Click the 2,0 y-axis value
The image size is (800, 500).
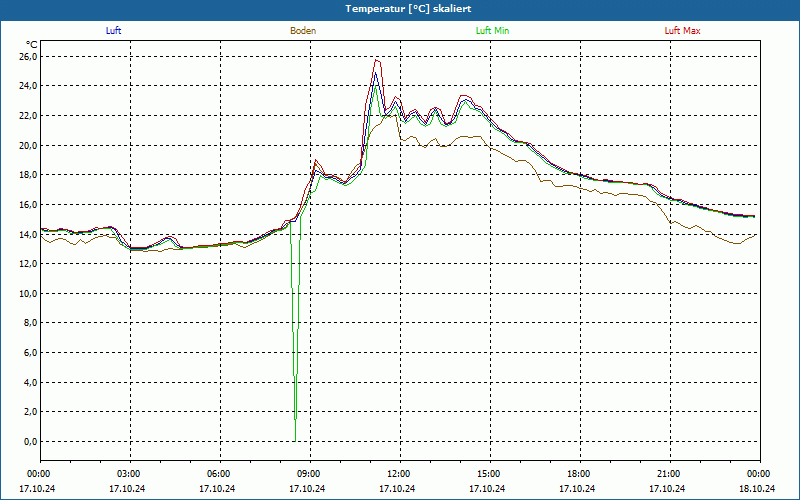31,412
